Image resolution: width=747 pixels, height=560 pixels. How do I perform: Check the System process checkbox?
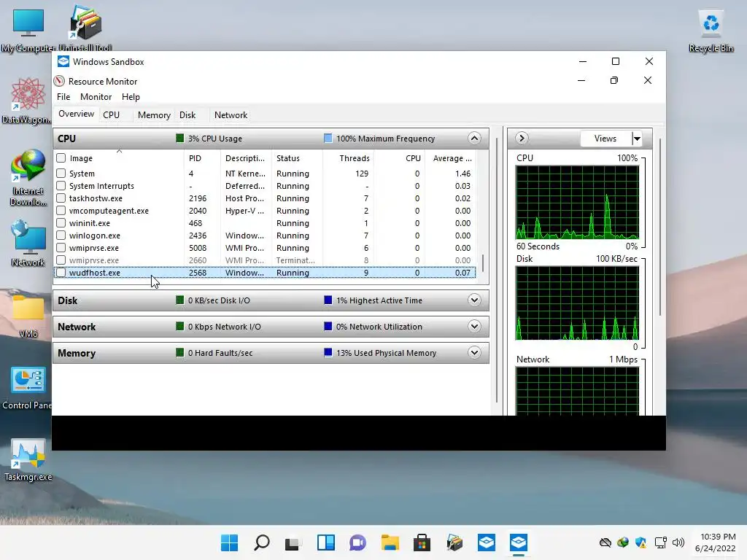tap(61, 174)
